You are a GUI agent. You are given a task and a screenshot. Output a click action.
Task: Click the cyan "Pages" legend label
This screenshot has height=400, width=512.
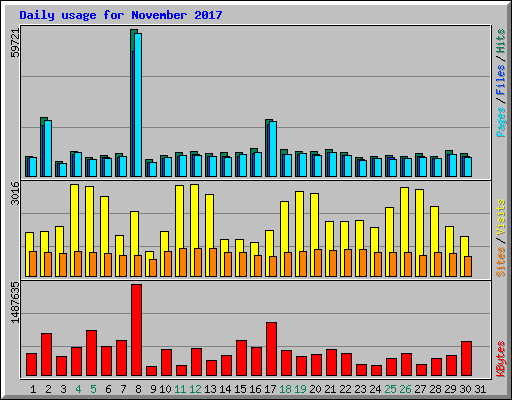pyautogui.click(x=501, y=122)
